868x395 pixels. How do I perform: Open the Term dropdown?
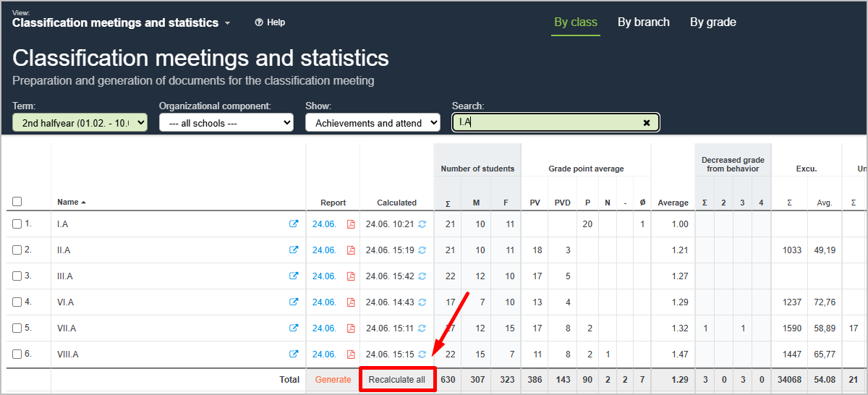click(x=80, y=123)
